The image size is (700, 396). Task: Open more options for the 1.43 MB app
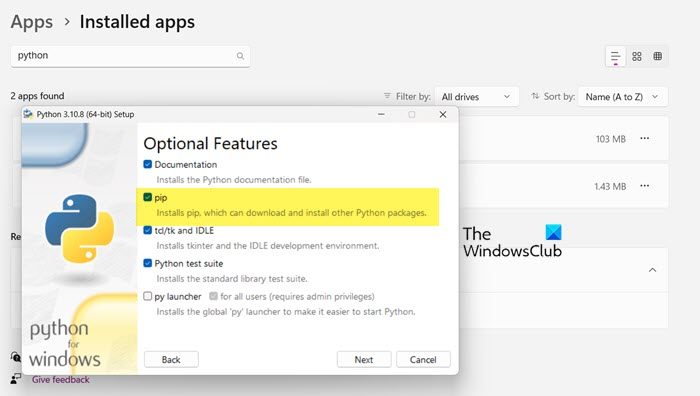[645, 186]
